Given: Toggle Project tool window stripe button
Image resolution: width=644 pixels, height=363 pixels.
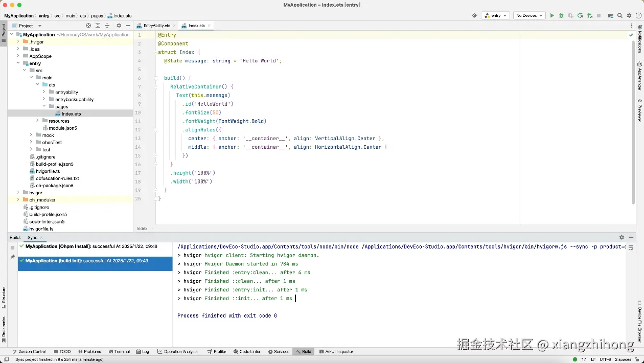Looking at the screenshot, I should 4,33.
